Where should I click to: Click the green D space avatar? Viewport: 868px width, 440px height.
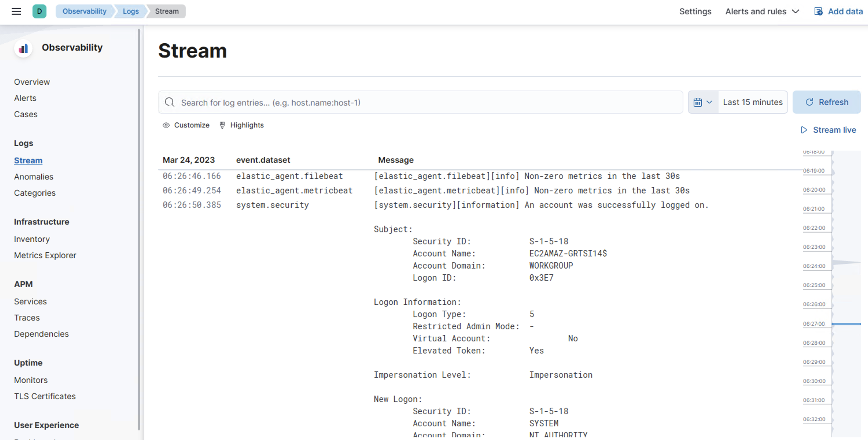click(x=39, y=12)
